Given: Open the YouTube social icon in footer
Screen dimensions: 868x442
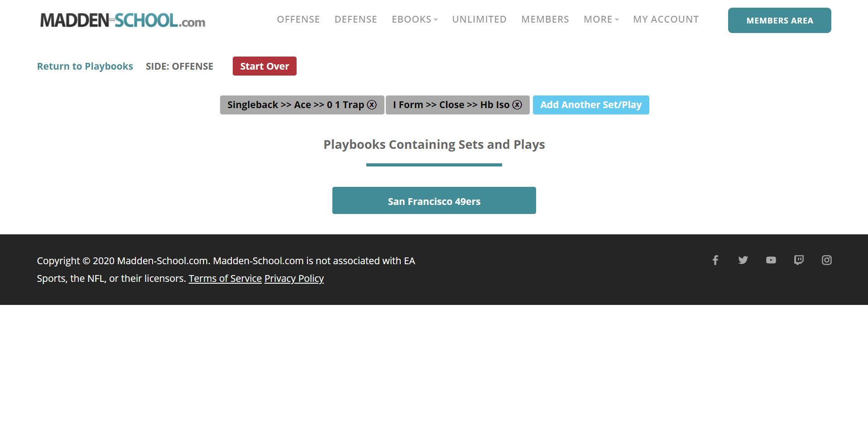Looking at the screenshot, I should click(x=771, y=260).
